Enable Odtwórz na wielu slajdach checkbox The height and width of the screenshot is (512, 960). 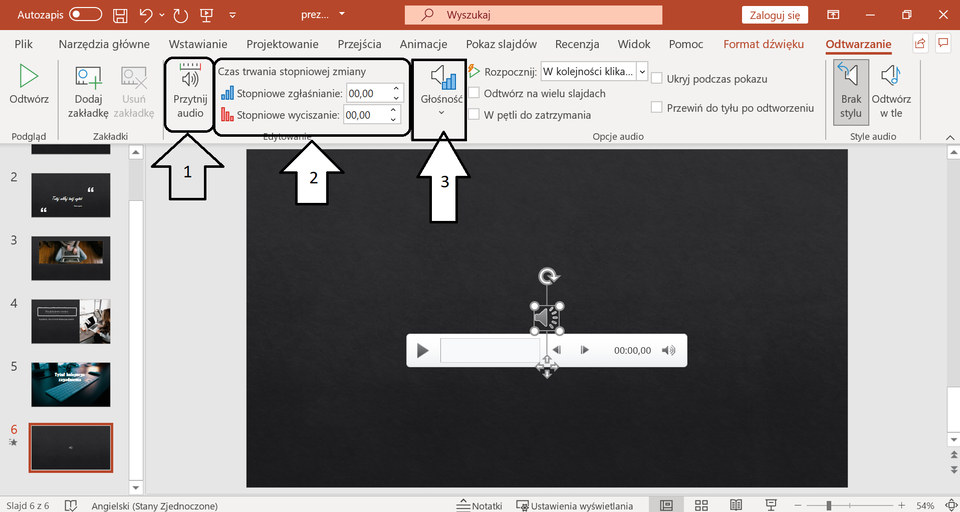tap(474, 93)
